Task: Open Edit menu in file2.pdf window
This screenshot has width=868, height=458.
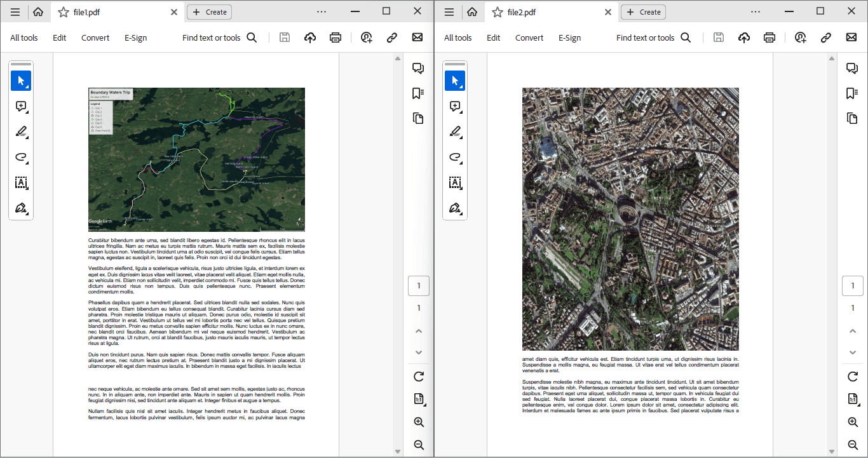Action: click(494, 37)
